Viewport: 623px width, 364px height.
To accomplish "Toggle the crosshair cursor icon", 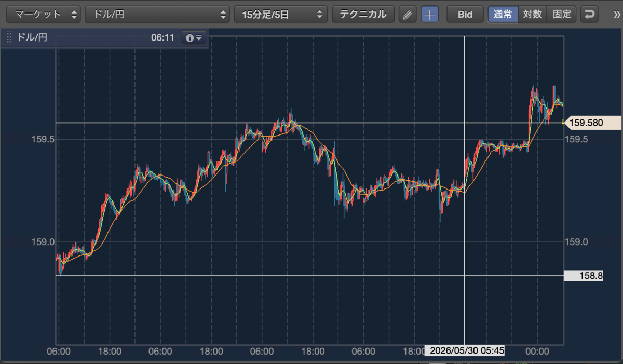I will 429,15.
